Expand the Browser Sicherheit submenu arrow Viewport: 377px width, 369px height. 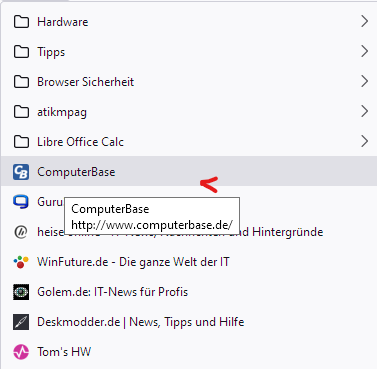coord(364,81)
